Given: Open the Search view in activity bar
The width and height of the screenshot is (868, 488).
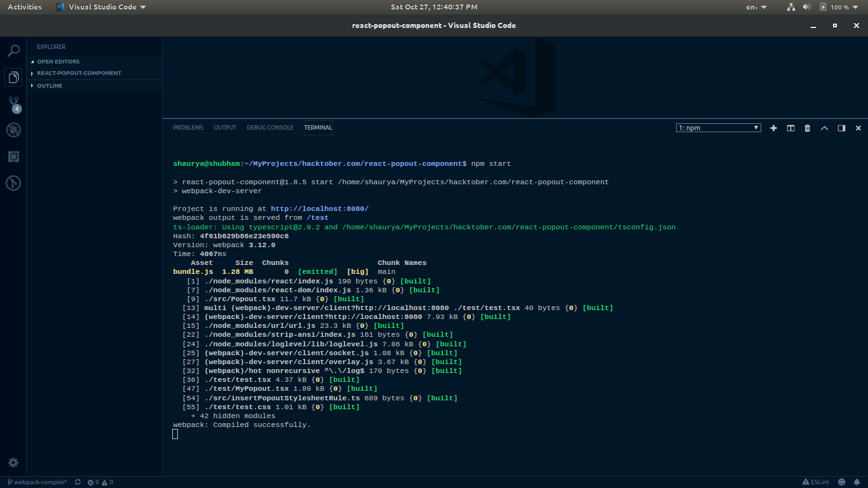Looking at the screenshot, I should (x=13, y=51).
